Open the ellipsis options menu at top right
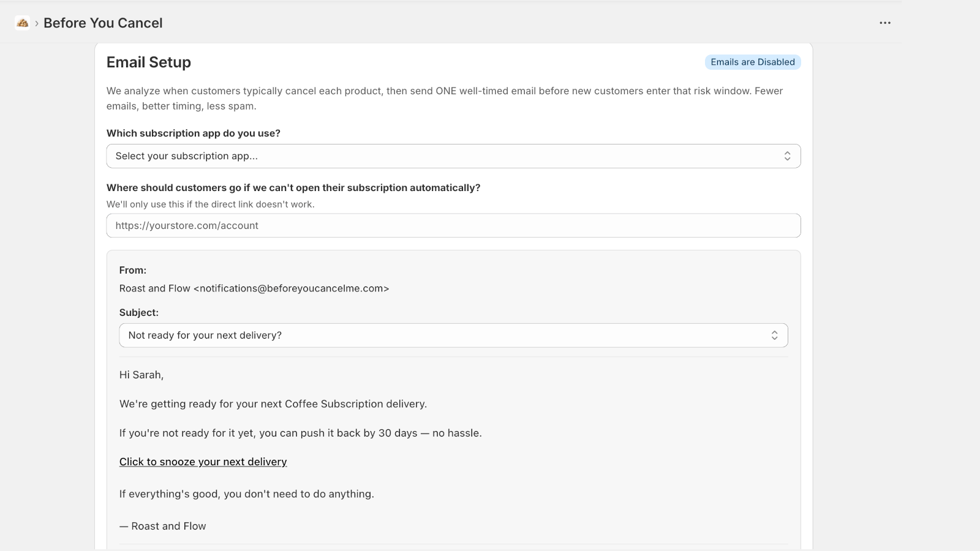Viewport: 980px width, 551px height. click(x=885, y=23)
